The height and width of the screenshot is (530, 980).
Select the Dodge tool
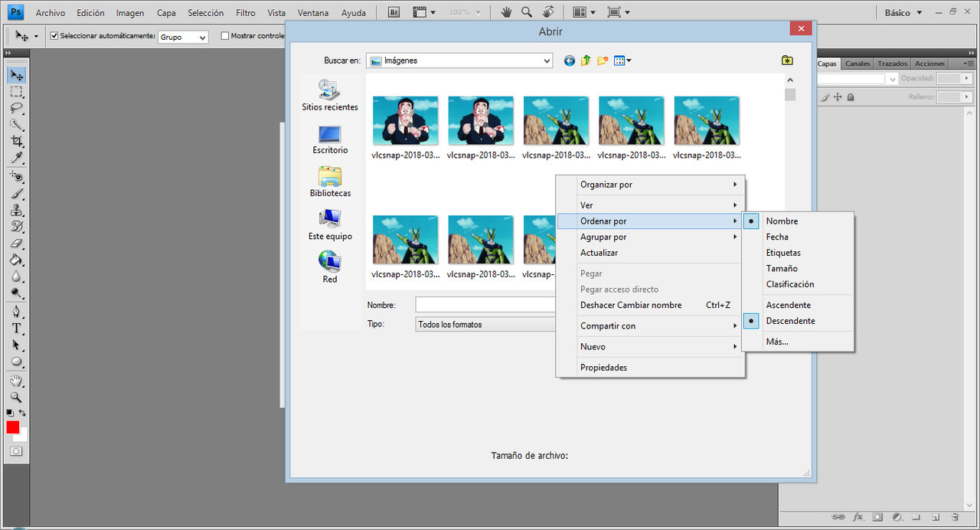(x=16, y=293)
